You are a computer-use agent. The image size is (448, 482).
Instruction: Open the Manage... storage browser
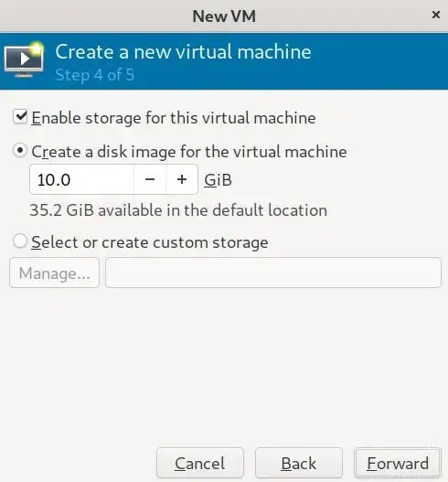click(54, 273)
